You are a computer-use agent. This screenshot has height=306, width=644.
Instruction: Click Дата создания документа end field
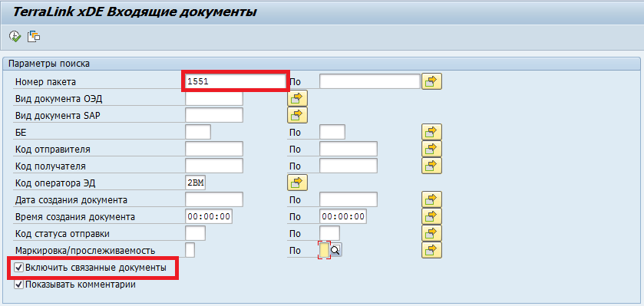click(x=348, y=199)
